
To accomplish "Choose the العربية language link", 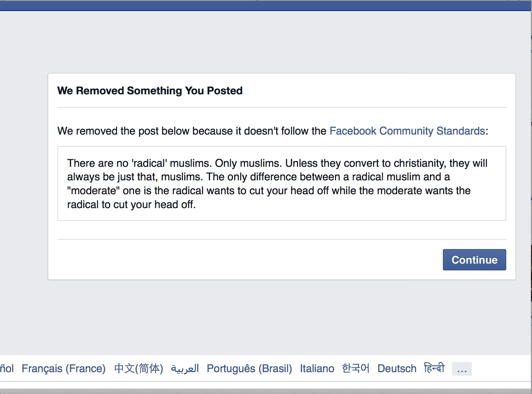I will pyautogui.click(x=185, y=368).
